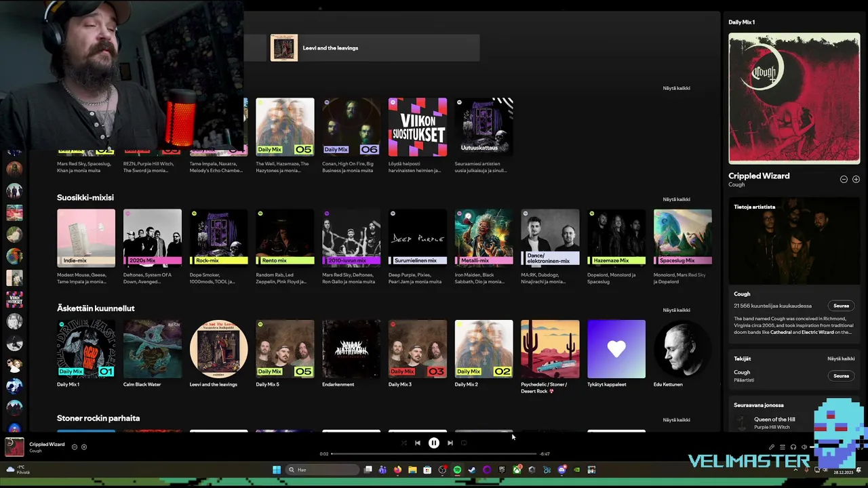
Task: Open the lyrics microphone icon
Action: click(771, 447)
